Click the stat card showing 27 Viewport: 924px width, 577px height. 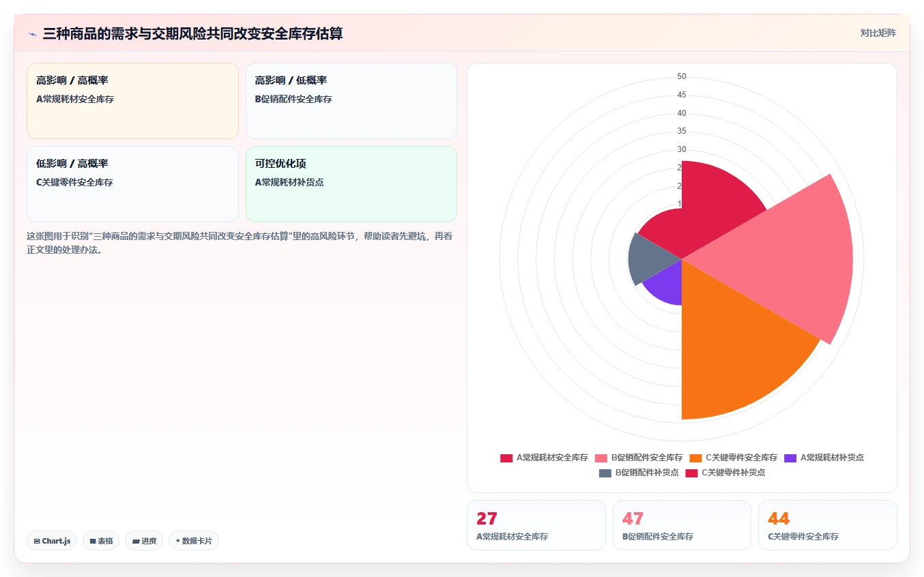tap(536, 525)
